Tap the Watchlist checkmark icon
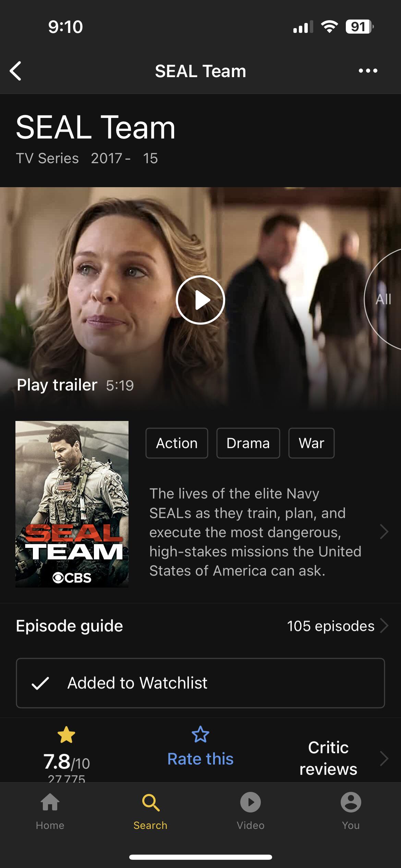The image size is (401, 868). point(40,683)
